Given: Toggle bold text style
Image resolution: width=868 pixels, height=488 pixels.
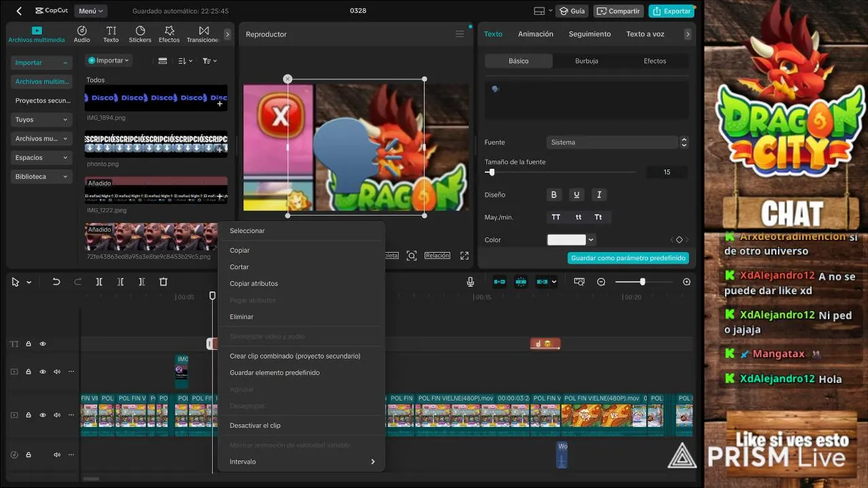Looking at the screenshot, I should point(554,195).
